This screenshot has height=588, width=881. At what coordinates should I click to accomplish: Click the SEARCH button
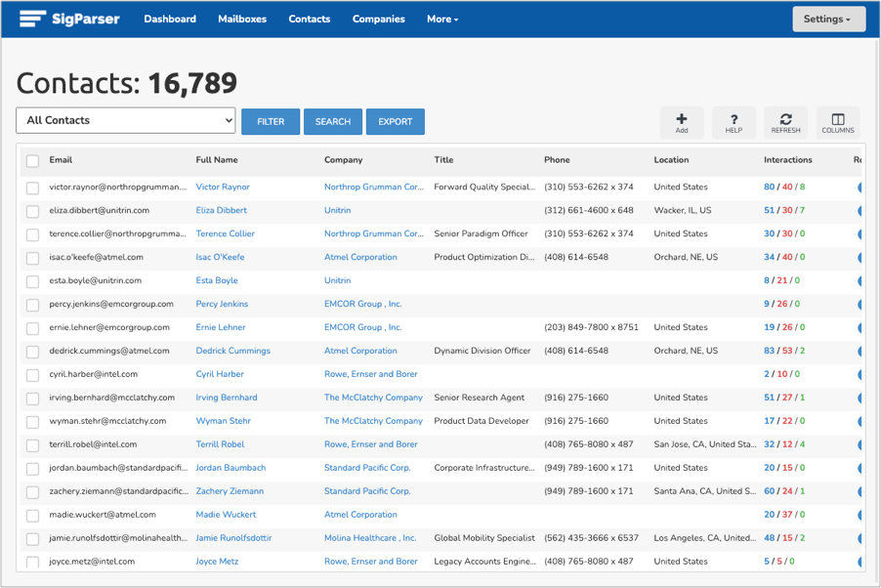tap(333, 121)
